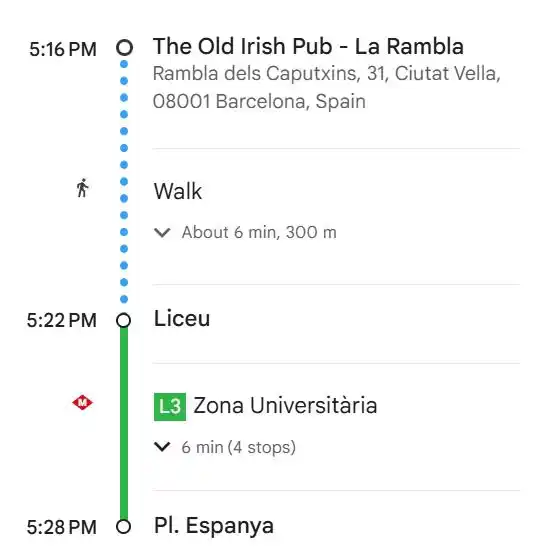Expand About 6 min, 300 m details

[x=259, y=232]
